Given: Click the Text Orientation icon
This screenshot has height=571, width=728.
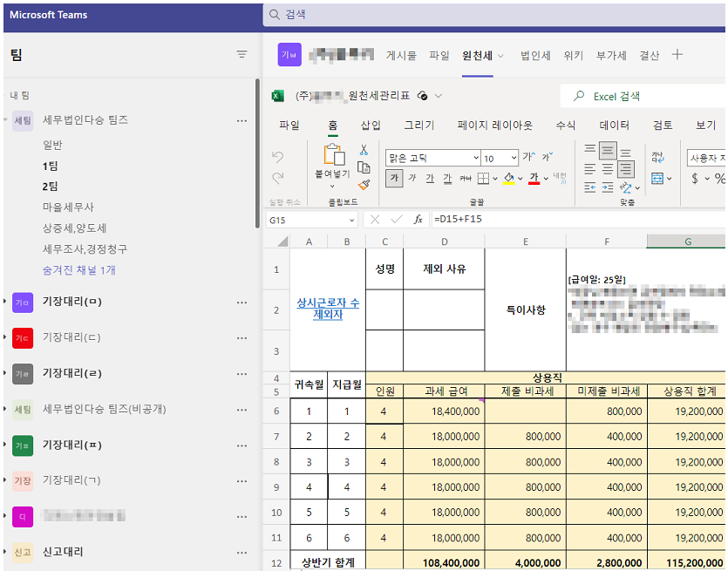Looking at the screenshot, I should coord(626,187).
